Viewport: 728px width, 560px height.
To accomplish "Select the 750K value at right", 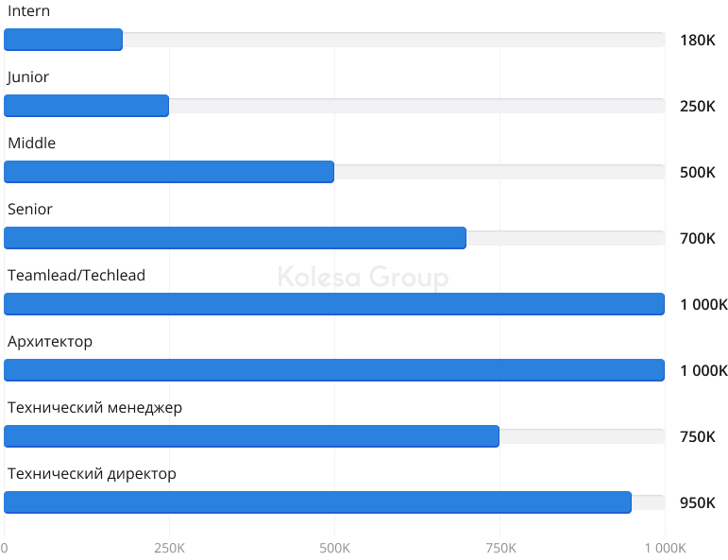I will coord(698,437).
